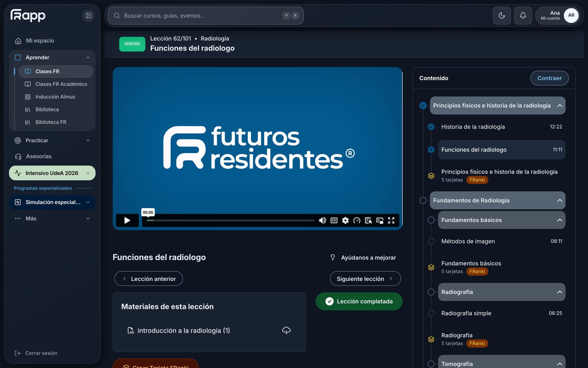Open the Radiografía 5 tarjetas stack icon

click(431, 339)
